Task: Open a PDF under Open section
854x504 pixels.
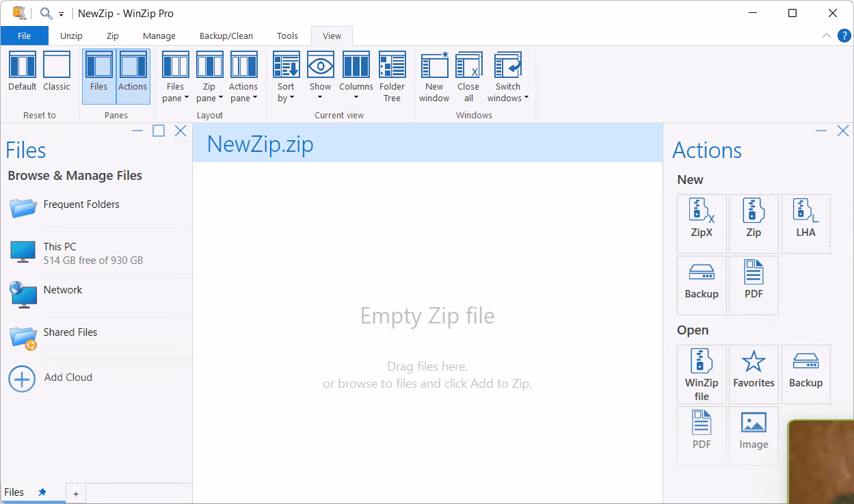Action: 702,436
